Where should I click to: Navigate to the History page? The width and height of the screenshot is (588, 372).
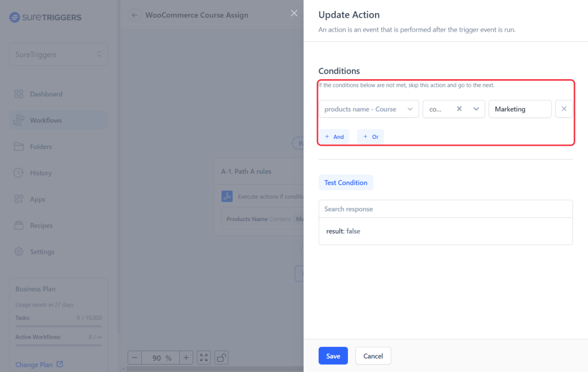[x=41, y=173]
